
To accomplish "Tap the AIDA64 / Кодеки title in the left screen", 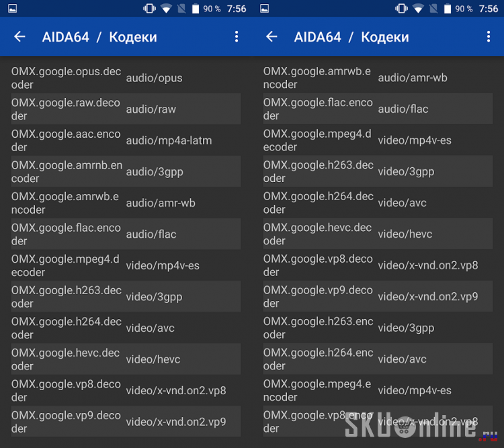I will (x=99, y=37).
